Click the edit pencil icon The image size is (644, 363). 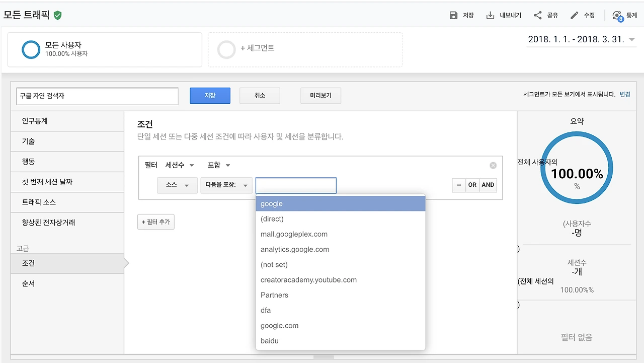pyautogui.click(x=575, y=16)
